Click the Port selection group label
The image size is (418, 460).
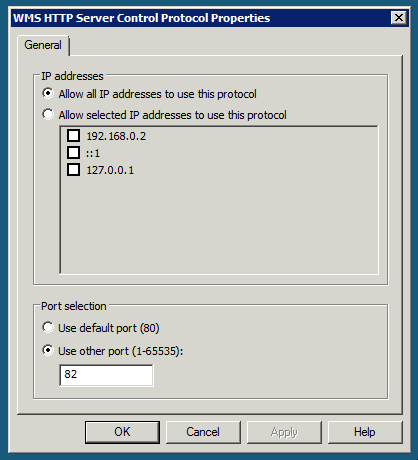(x=74, y=306)
